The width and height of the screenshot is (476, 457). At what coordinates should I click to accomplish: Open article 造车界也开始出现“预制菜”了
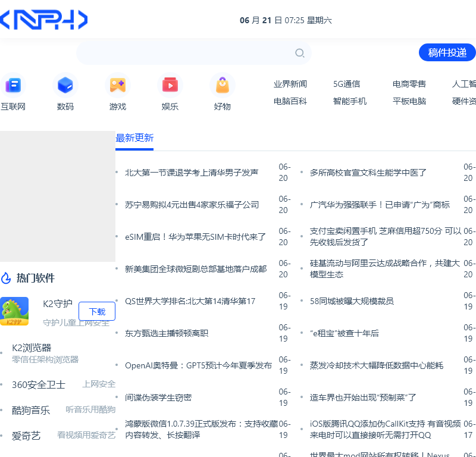(363, 397)
